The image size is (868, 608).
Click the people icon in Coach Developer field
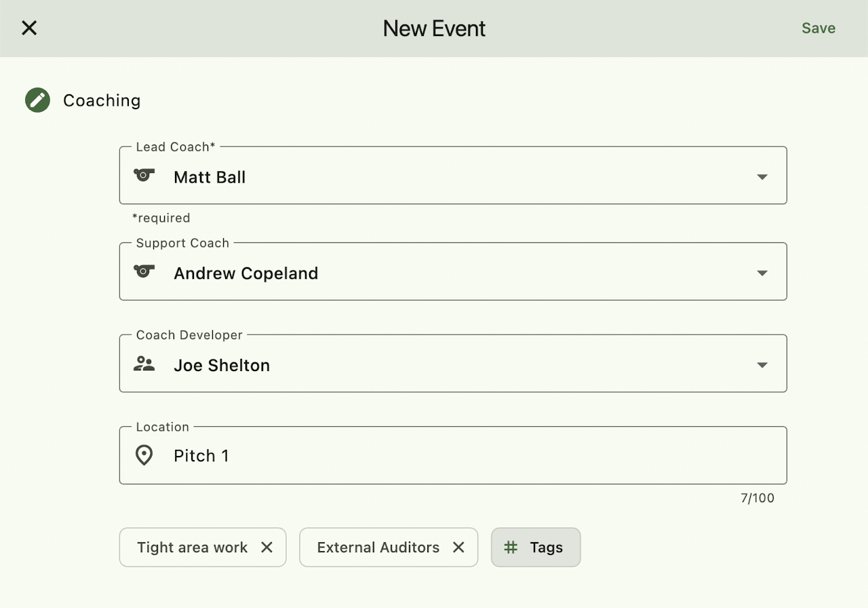point(144,364)
